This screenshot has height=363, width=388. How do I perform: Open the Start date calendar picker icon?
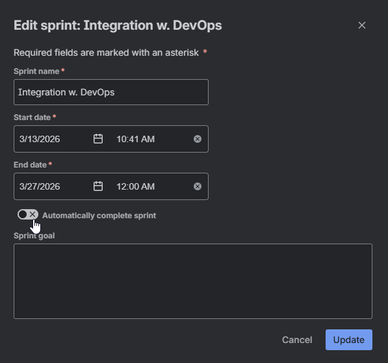point(98,139)
